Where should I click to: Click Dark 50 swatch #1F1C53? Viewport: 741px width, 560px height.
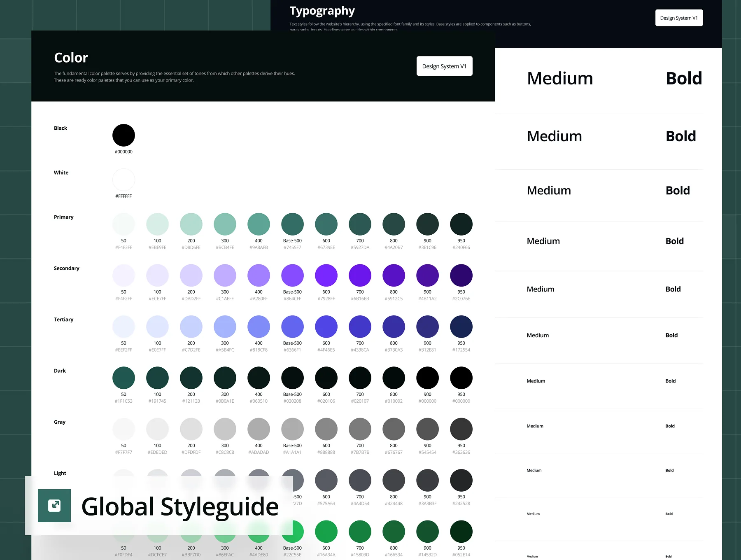(x=123, y=378)
